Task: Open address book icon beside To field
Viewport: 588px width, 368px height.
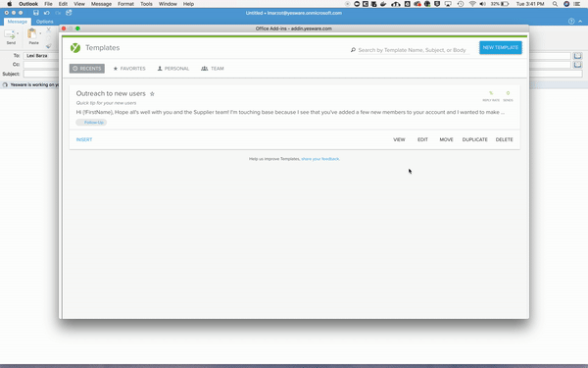Action: (x=577, y=56)
